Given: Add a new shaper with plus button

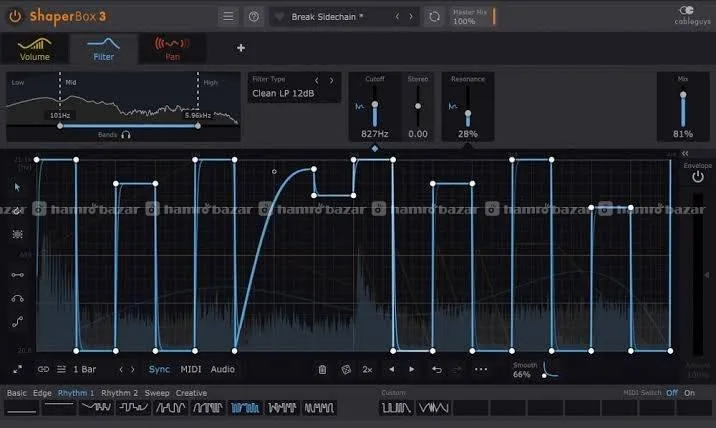Looking at the screenshot, I should click(x=241, y=48).
